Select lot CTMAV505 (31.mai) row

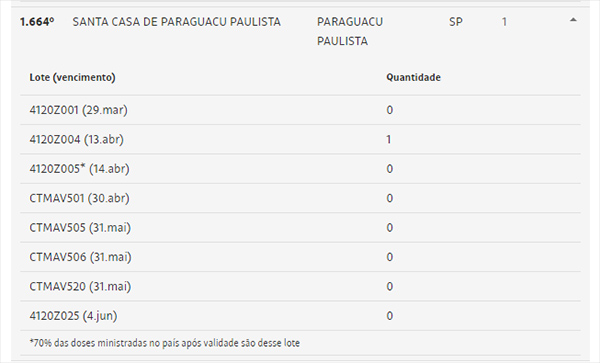(x=300, y=228)
